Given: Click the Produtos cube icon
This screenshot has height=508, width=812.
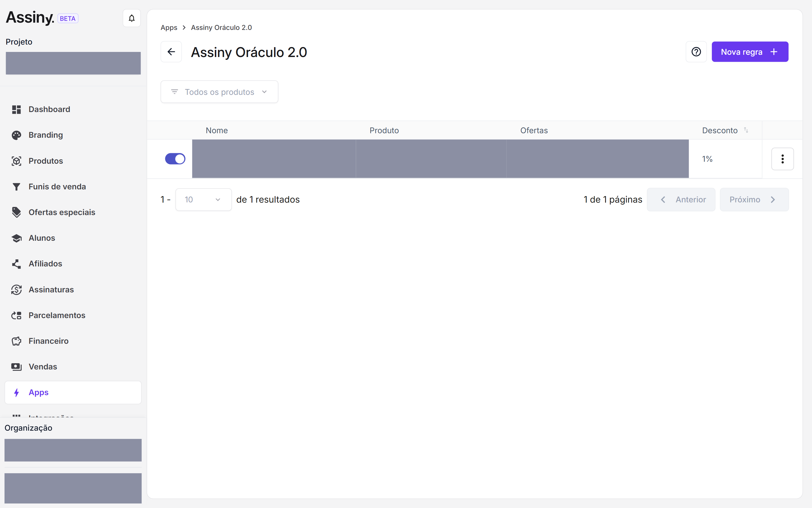Looking at the screenshot, I should [16, 161].
